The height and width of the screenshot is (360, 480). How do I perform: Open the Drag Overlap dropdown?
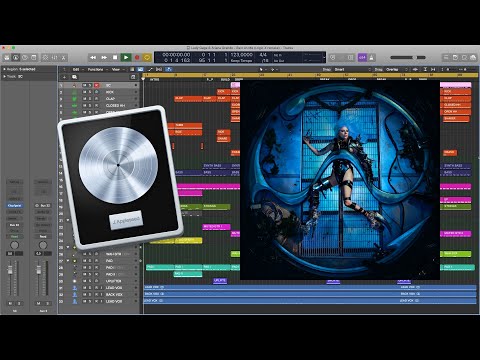(x=397, y=69)
